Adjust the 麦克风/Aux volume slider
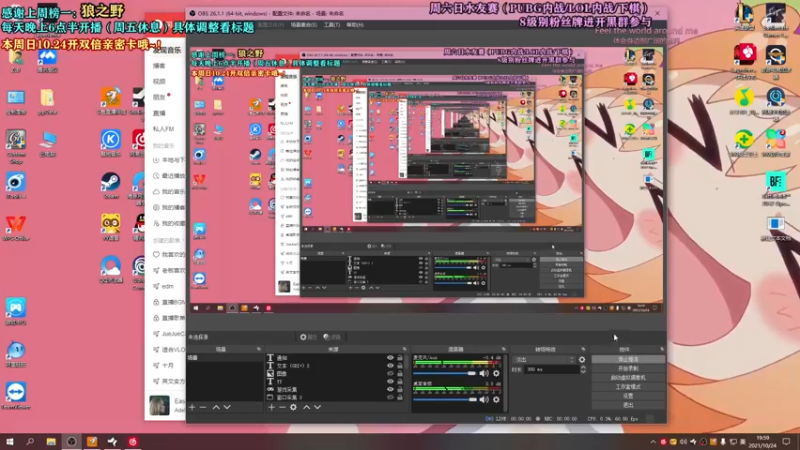The image size is (800, 450). (x=445, y=373)
